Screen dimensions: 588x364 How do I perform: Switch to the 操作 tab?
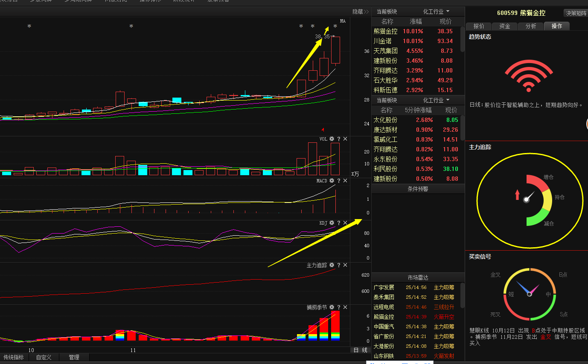[557, 26]
